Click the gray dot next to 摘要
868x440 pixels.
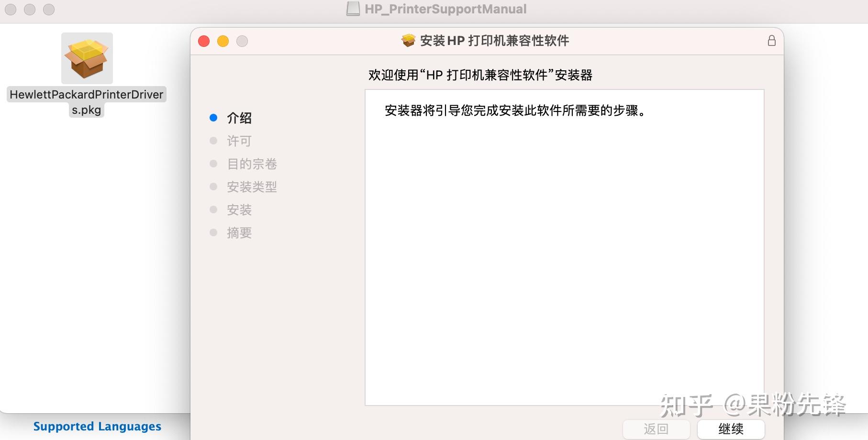(213, 232)
